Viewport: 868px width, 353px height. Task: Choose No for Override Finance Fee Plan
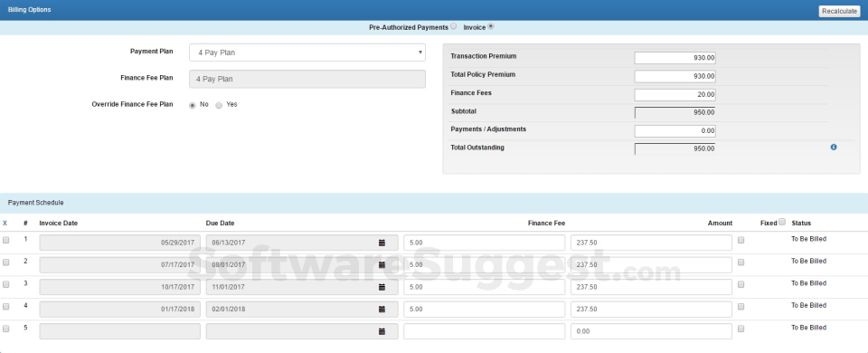point(192,105)
